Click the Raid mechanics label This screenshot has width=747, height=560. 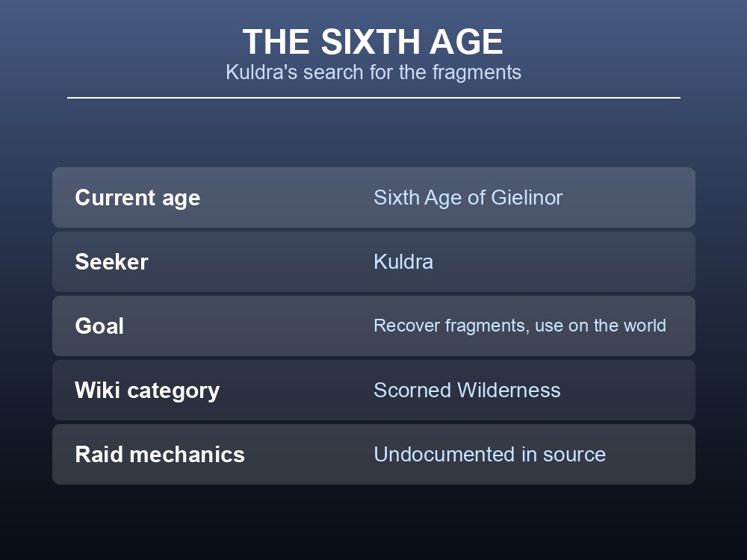tap(160, 455)
